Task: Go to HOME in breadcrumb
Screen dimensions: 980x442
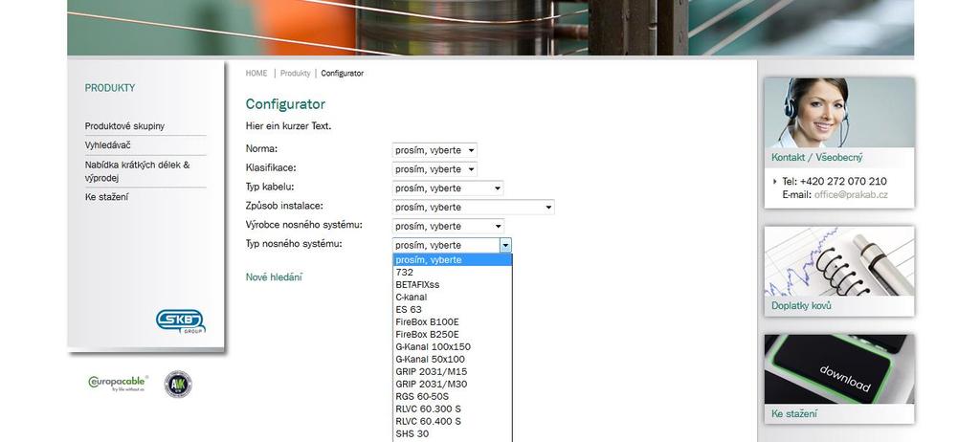Action: point(256,73)
